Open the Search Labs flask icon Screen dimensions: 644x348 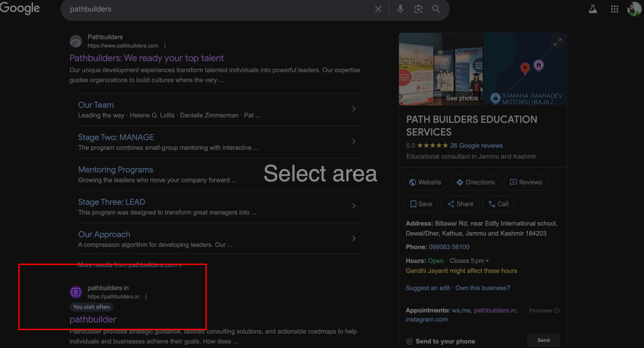tap(593, 9)
